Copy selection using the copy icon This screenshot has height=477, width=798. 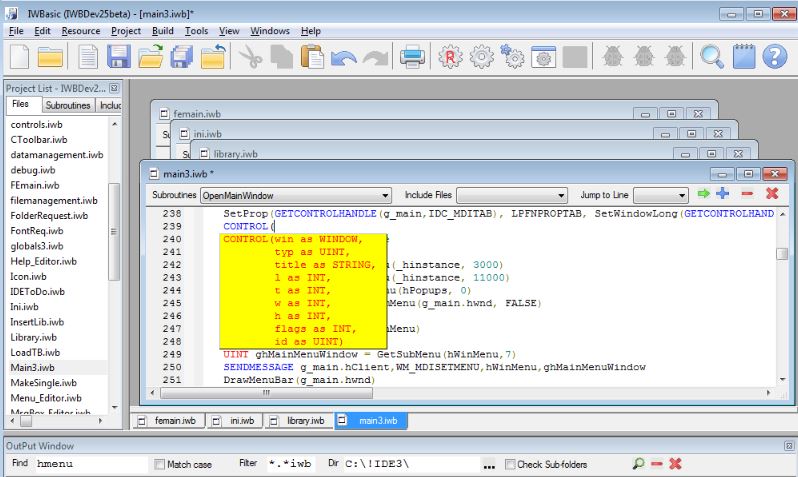281,57
